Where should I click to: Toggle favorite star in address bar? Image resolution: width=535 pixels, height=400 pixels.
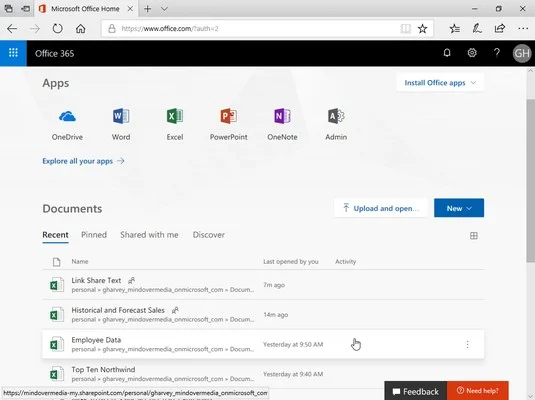point(422,29)
